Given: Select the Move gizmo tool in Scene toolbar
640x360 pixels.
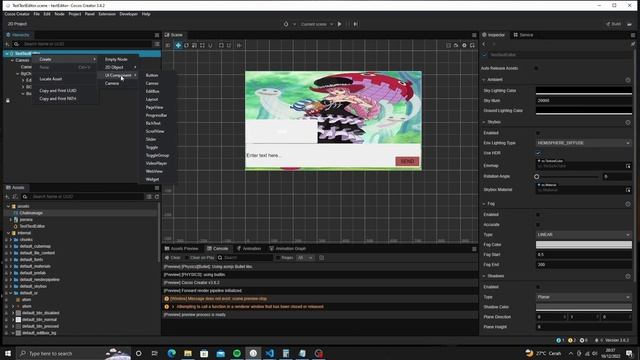Looking at the screenshot, I should click(178, 45).
